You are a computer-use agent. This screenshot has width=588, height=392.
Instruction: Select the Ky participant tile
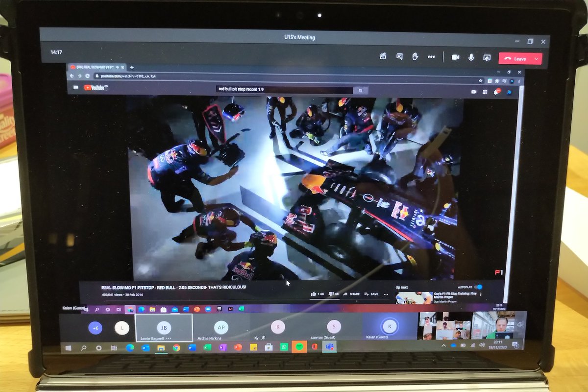pos(278,327)
